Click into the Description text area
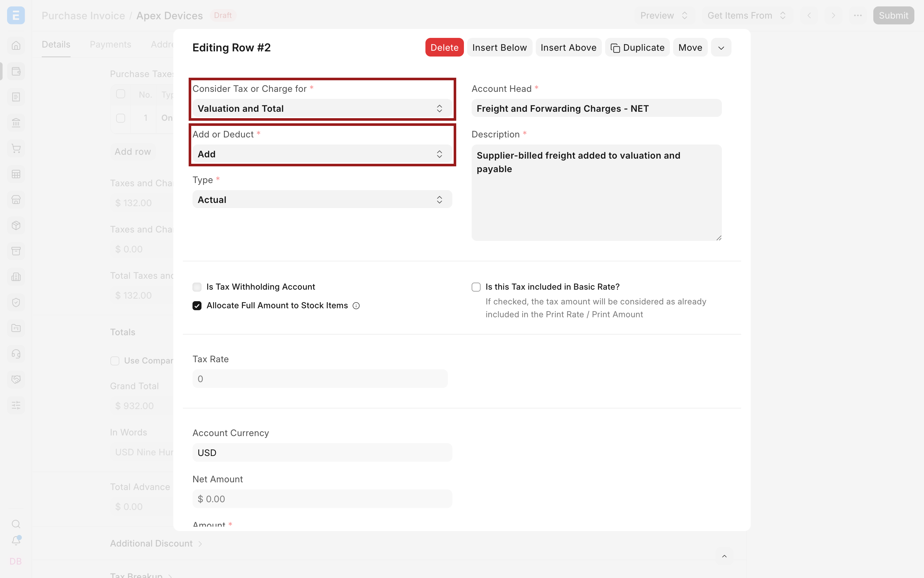Screen dimensions: 924x578 click(x=596, y=193)
